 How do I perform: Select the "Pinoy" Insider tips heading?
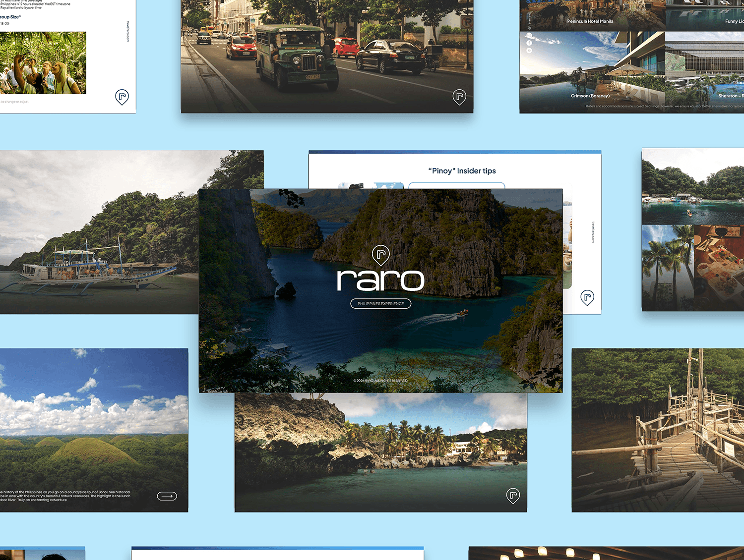(462, 171)
